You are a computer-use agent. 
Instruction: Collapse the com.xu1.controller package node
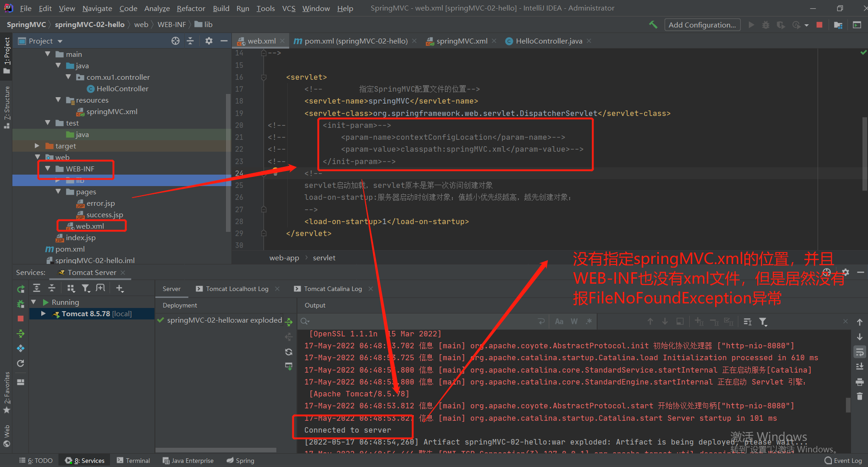point(69,77)
